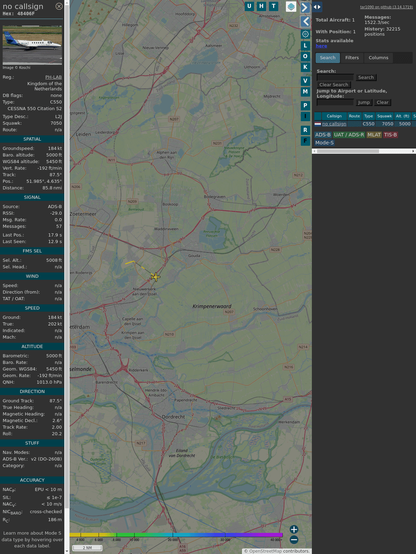Switch to the Filters tab
Image resolution: width=416 pixels, height=554 pixels.
tap(352, 58)
